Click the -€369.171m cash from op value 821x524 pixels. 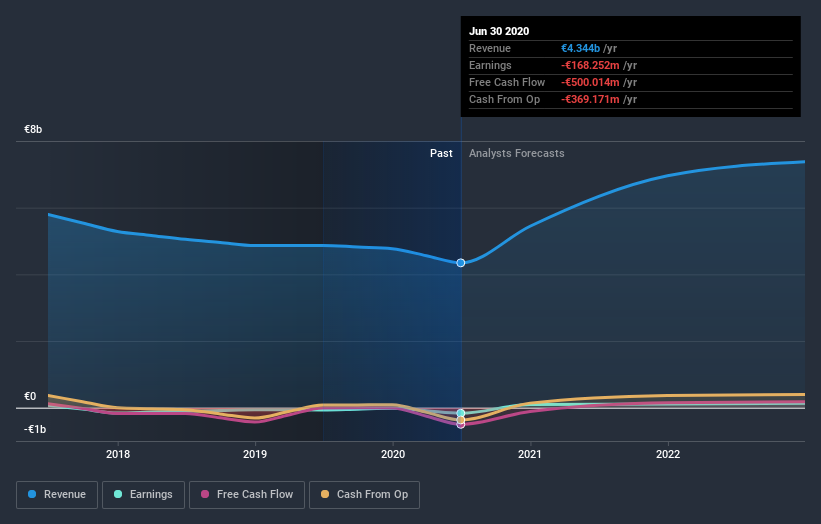tap(590, 99)
